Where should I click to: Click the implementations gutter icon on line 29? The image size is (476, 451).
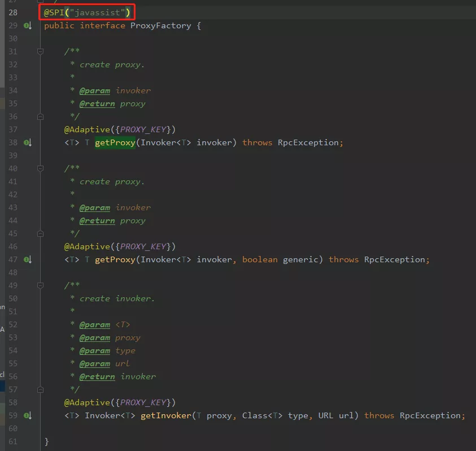pyautogui.click(x=27, y=26)
